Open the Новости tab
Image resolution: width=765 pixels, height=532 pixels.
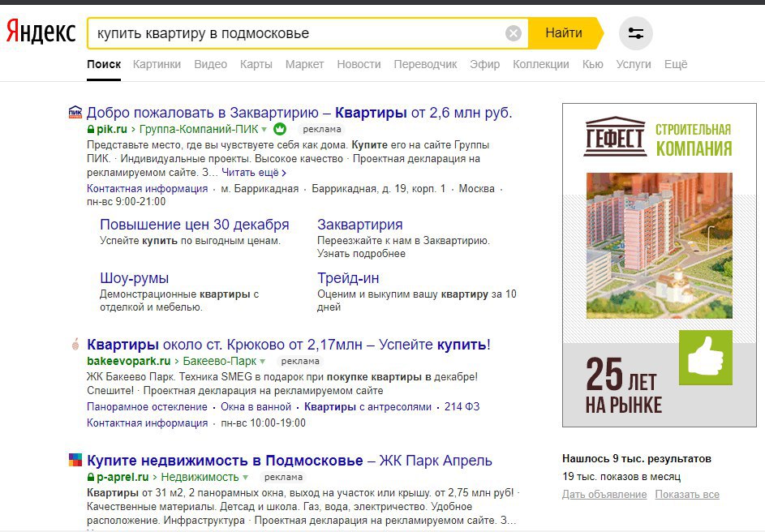[359, 64]
